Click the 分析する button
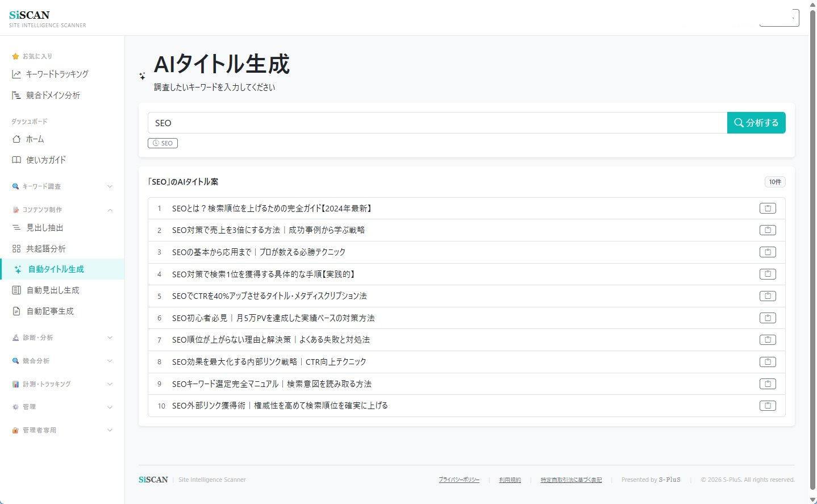Viewport: 817px width, 504px height. (756, 123)
